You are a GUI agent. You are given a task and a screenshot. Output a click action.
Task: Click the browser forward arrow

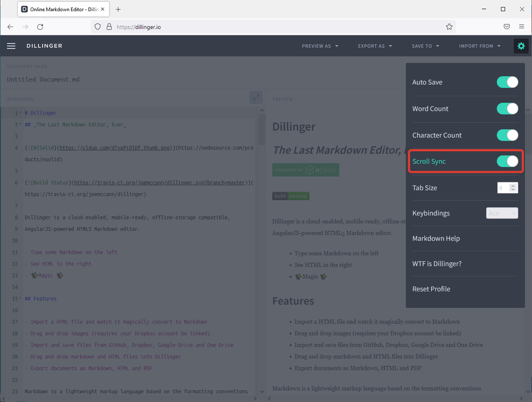tap(25, 27)
